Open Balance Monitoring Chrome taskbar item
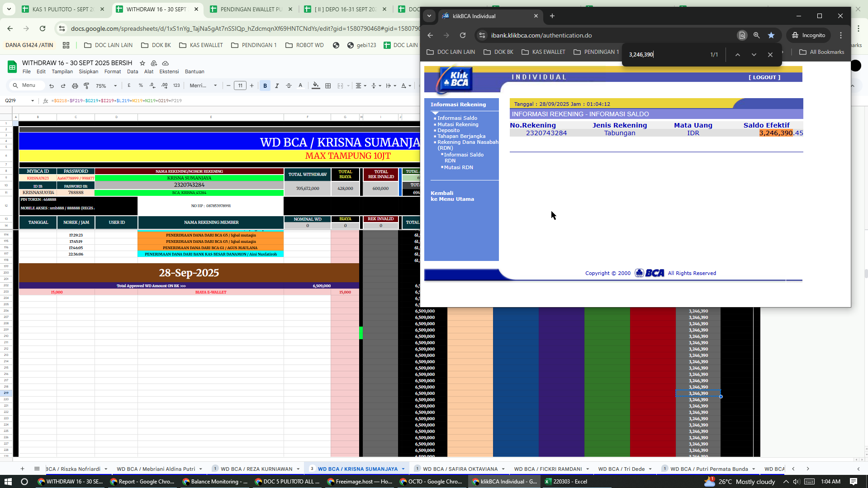This screenshot has height=488, width=868. [x=215, y=481]
